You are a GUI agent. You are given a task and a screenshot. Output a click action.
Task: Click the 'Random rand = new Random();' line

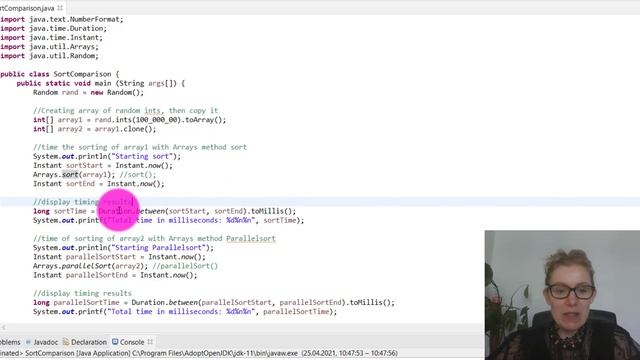[89, 92]
